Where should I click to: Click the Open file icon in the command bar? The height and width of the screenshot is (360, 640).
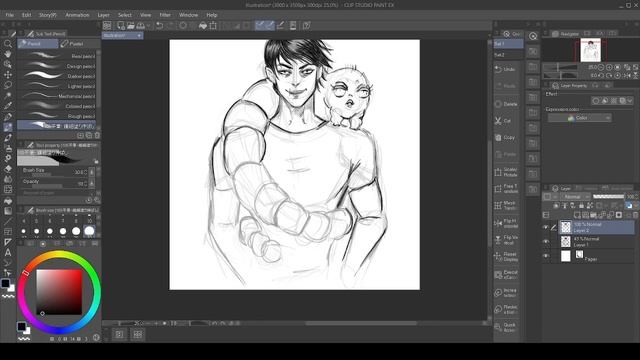tap(131, 26)
